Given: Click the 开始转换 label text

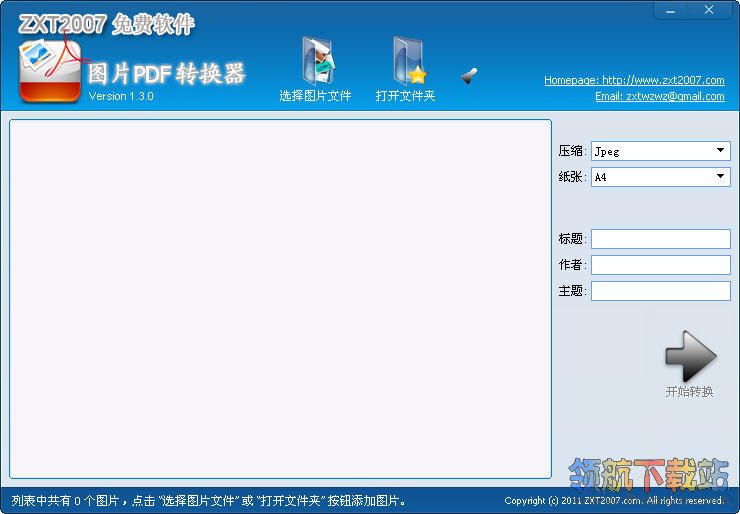Looking at the screenshot, I should click(x=689, y=392).
